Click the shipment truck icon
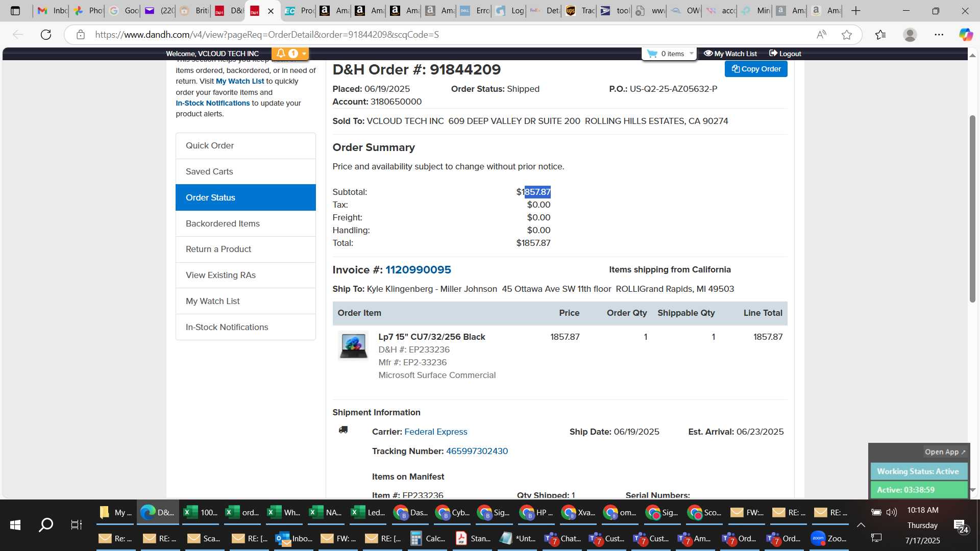 pyautogui.click(x=343, y=430)
